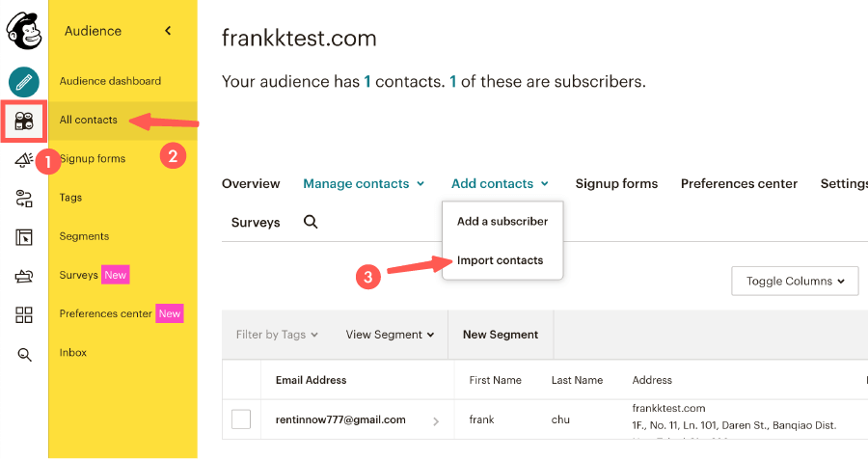The width and height of the screenshot is (868, 459).
Task: Check the rentinnow777@gmail.com row checkbox
Action: pos(241,419)
